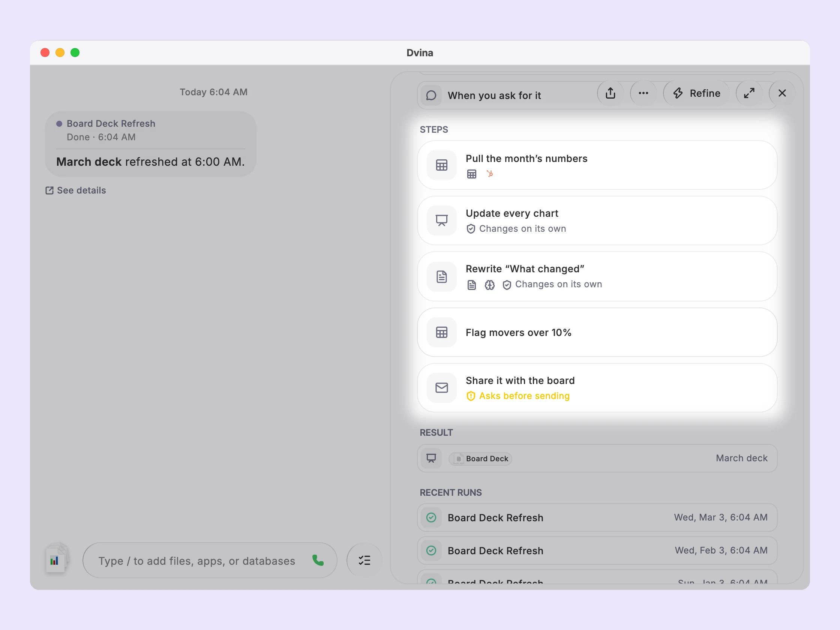This screenshot has height=630, width=840.
Task: Click green check icon of the Feb 3 run
Action: 431,550
